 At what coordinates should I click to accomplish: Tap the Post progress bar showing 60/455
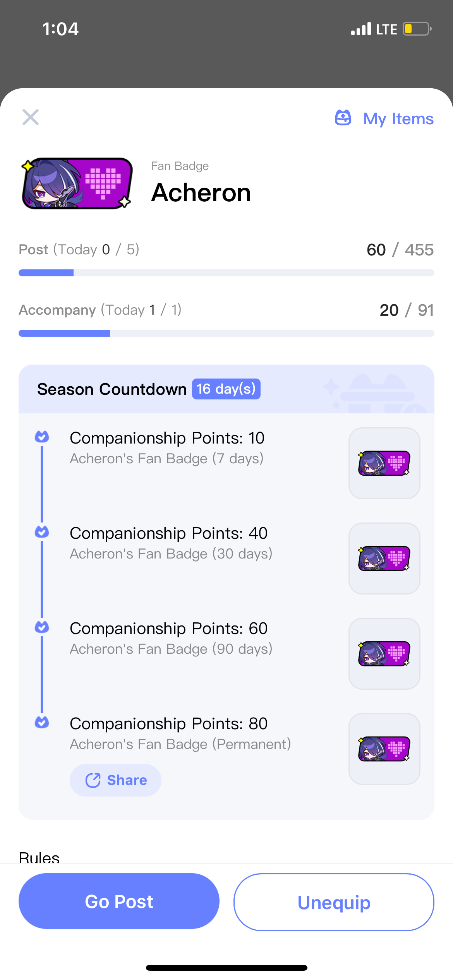point(226,272)
